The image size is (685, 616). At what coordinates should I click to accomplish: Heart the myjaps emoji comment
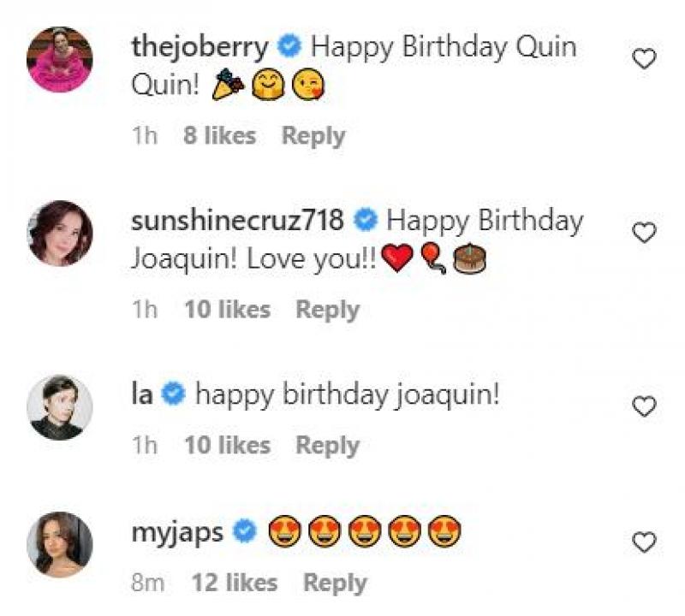pyautogui.click(x=643, y=542)
